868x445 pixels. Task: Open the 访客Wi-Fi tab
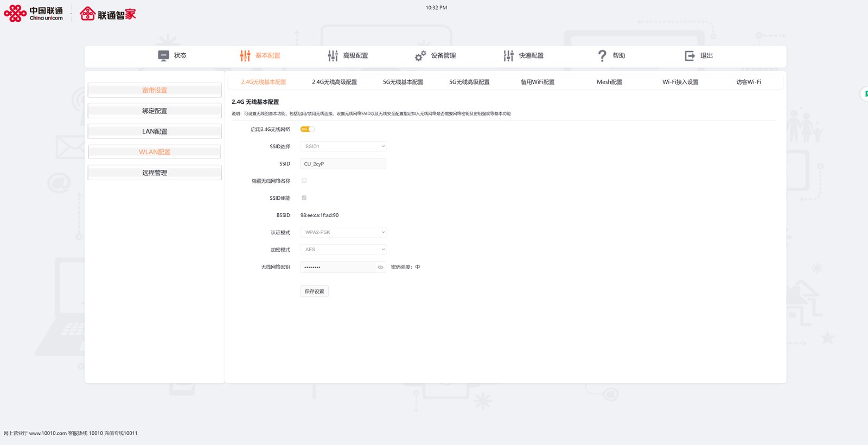[x=749, y=82]
